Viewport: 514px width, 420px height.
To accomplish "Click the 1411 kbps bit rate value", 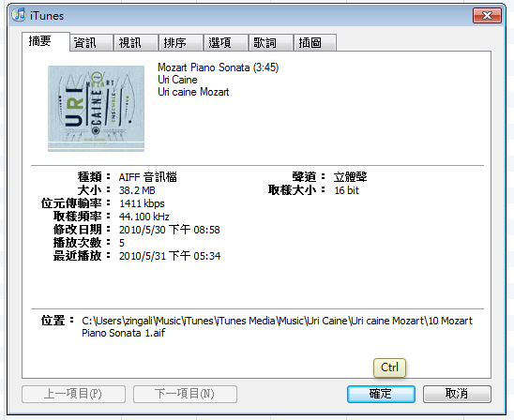I will pyautogui.click(x=142, y=203).
